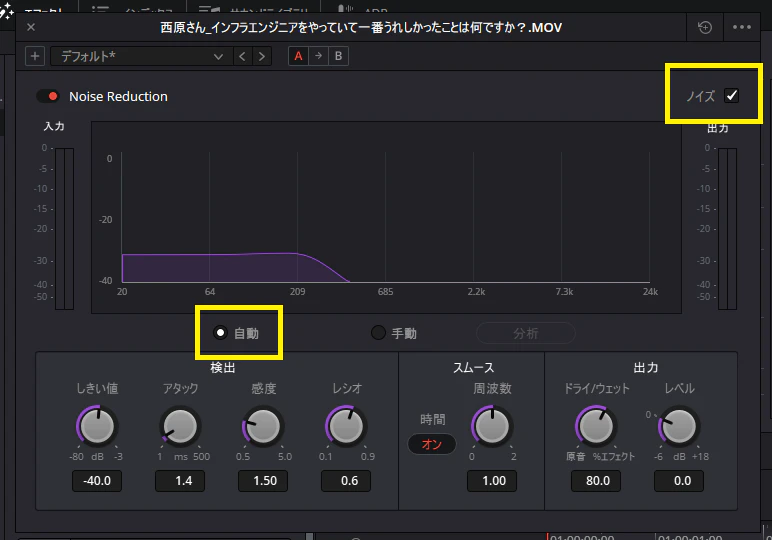Click the Noise Reduction label text
The height and width of the screenshot is (540, 772).
tap(118, 96)
